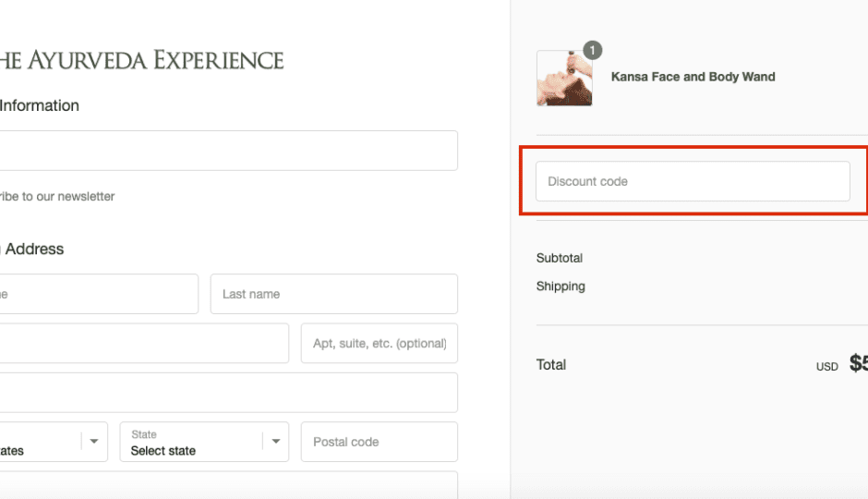Click the city field above State
Image resolution: width=868 pixels, height=499 pixels.
(x=229, y=393)
